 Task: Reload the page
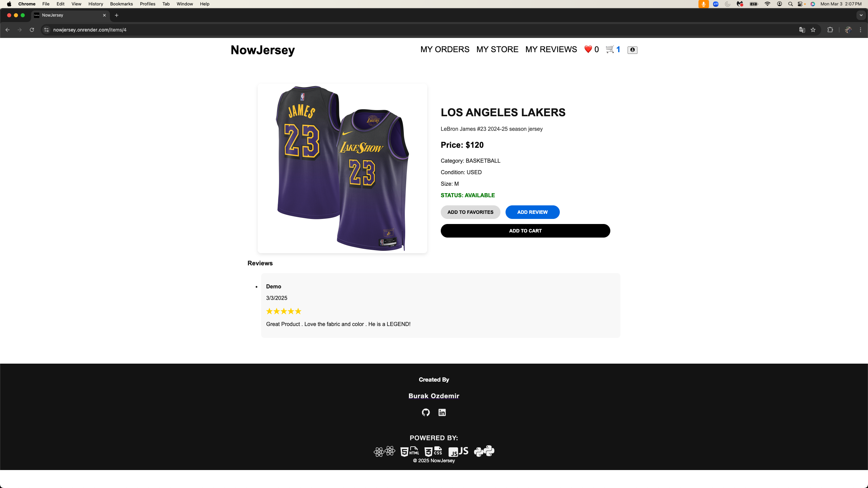(x=32, y=30)
